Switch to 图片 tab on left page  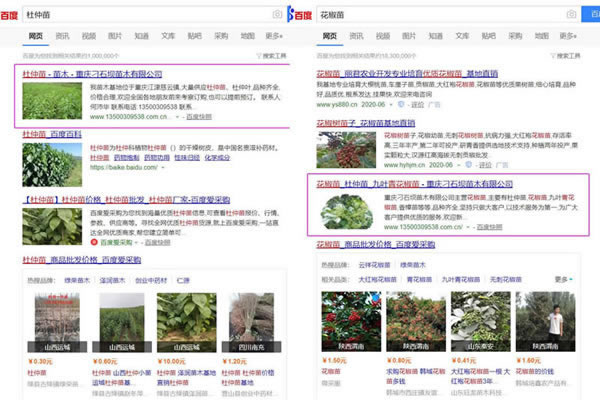pos(115,35)
